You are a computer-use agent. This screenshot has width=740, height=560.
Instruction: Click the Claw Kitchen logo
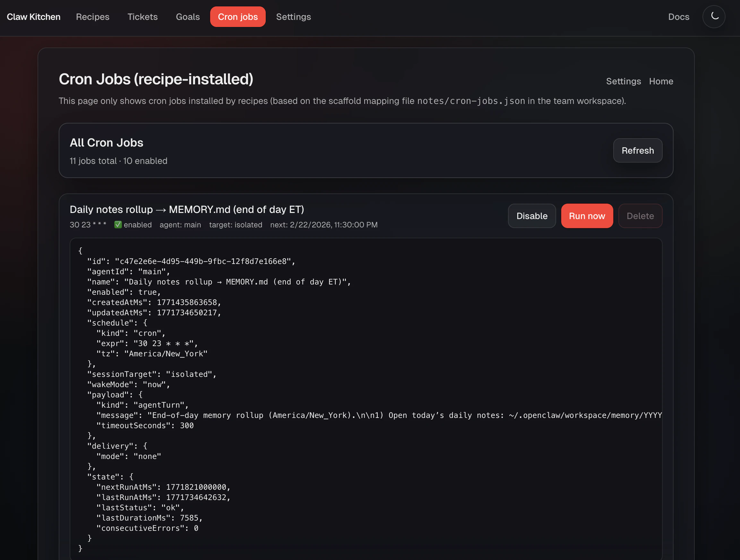pos(33,17)
